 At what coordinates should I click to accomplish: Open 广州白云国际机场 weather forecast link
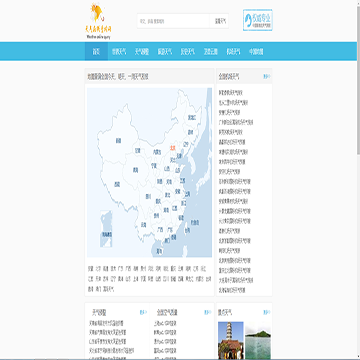tap(236, 122)
